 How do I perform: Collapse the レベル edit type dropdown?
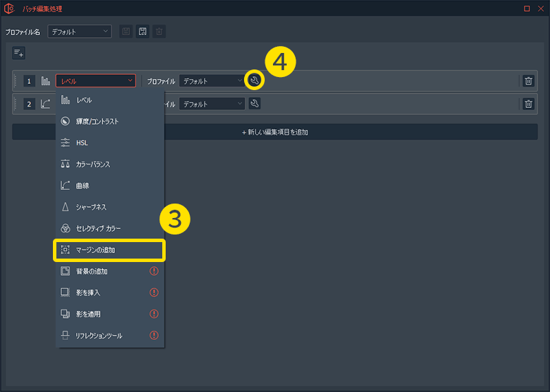pyautogui.click(x=96, y=81)
